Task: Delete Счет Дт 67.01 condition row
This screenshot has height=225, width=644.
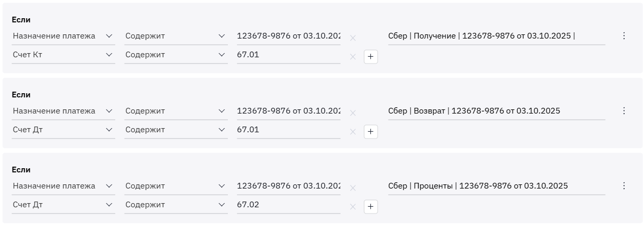Action: point(353,132)
